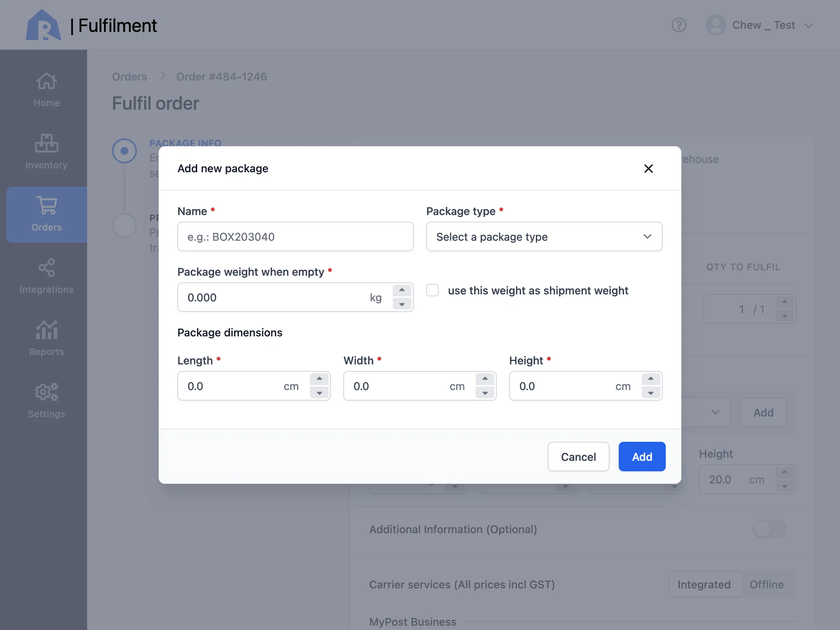840x630 pixels.
Task: Select the Orders cart icon
Action: point(46,205)
